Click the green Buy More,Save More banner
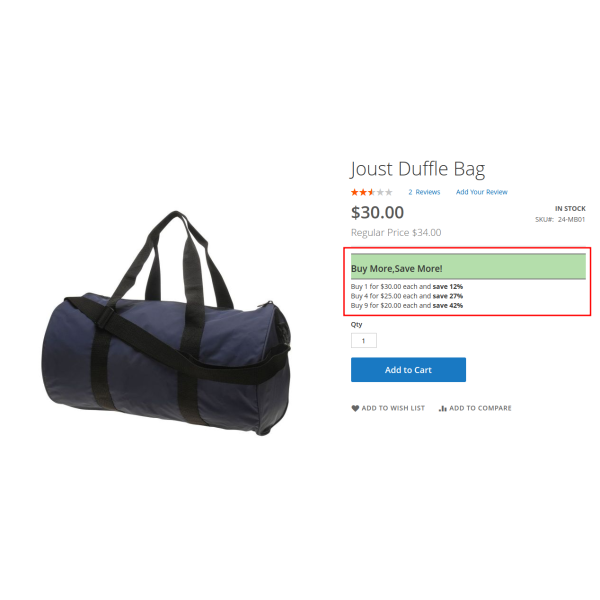The image size is (600, 600). pos(468,267)
